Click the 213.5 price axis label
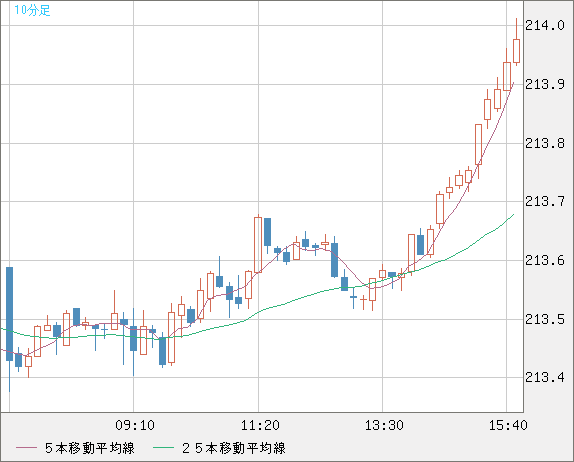Viewport: 574px width, 462px height. 545,320
